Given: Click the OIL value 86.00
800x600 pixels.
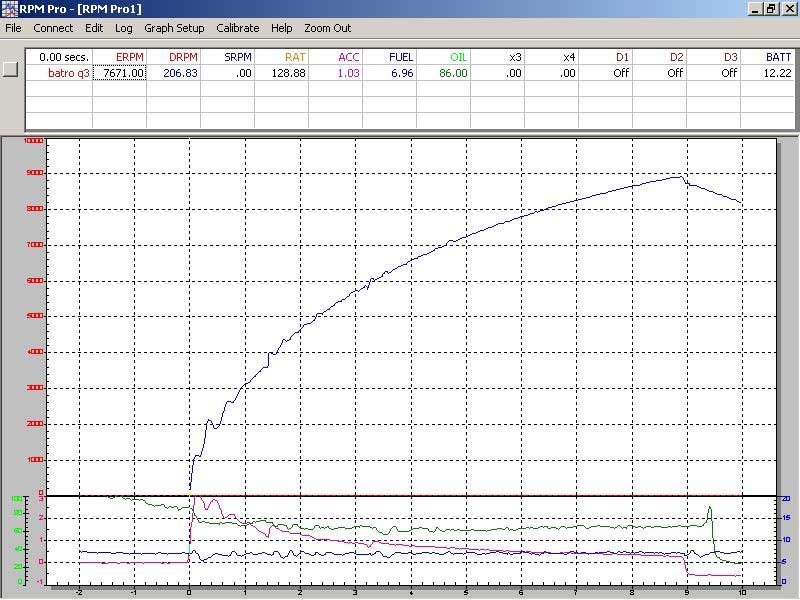Looking at the screenshot, I should click(x=444, y=73).
